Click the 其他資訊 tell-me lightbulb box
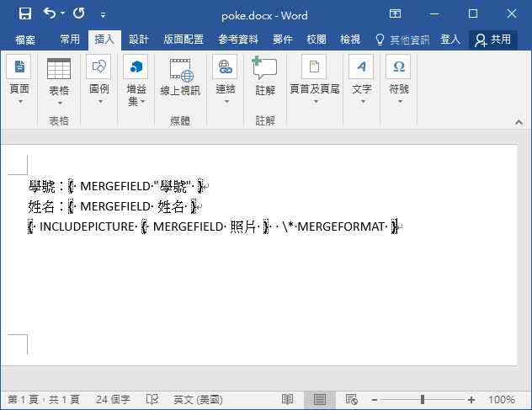 402,40
